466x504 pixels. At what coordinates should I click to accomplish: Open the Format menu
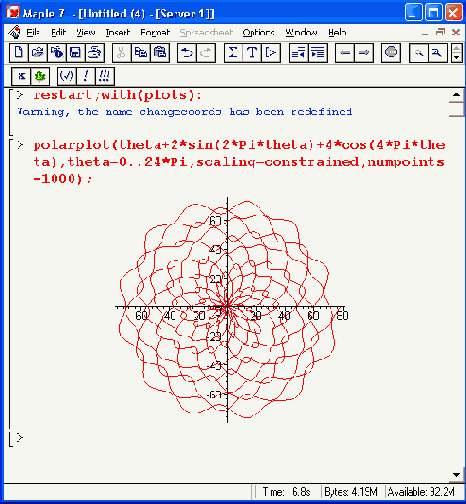(155, 32)
